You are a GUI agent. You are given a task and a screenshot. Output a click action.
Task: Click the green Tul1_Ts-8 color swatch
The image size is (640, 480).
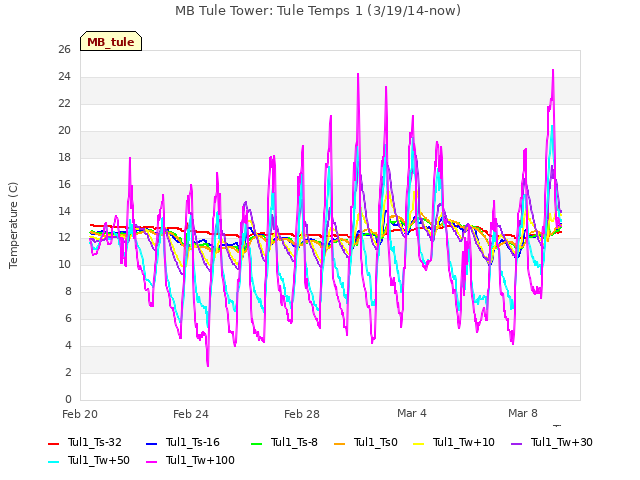point(256,443)
